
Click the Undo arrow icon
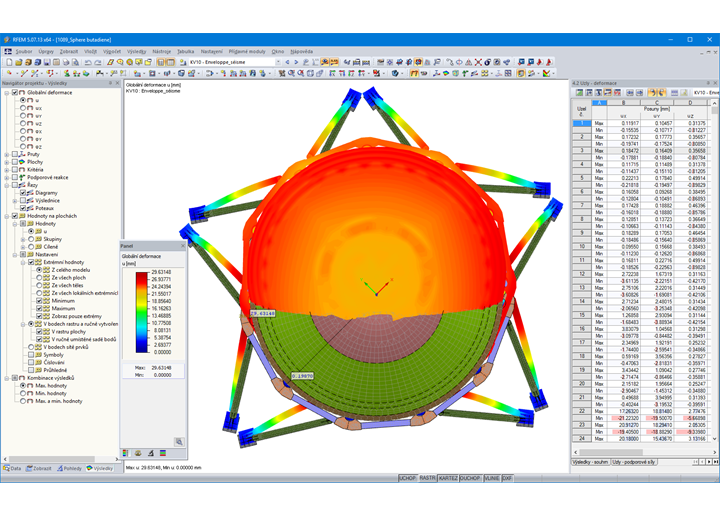click(x=88, y=62)
